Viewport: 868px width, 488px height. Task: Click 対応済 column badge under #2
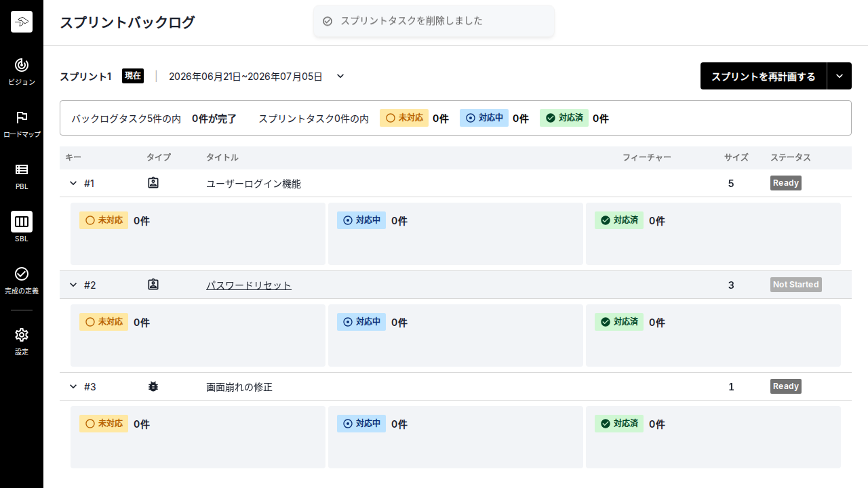point(619,322)
